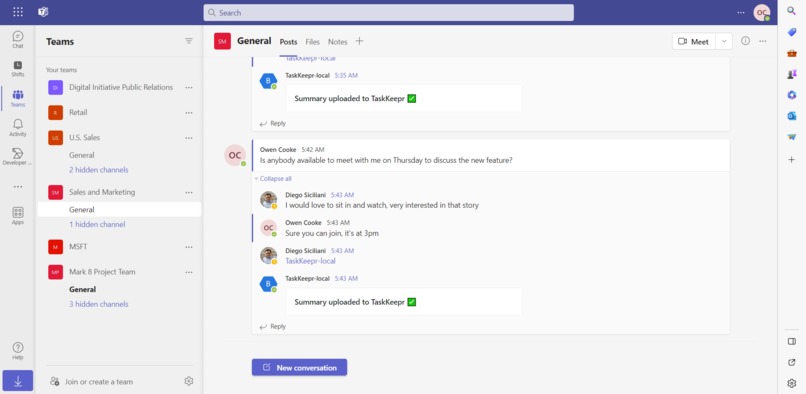Open more options for MSFT team

(189, 247)
